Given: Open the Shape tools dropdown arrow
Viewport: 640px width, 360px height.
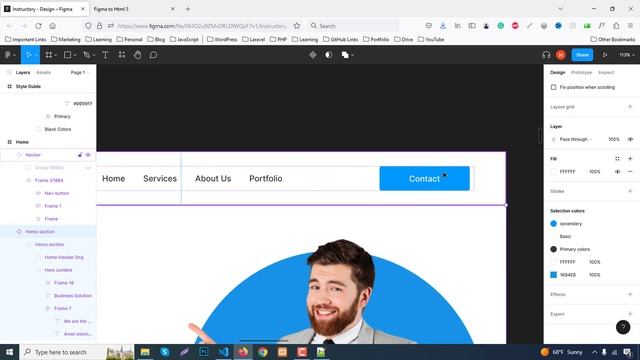Looking at the screenshot, I should coord(75,55).
